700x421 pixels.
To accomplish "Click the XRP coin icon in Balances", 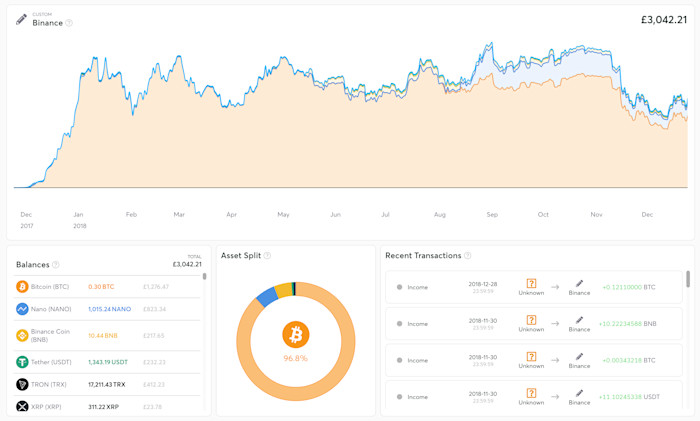I will point(22,406).
